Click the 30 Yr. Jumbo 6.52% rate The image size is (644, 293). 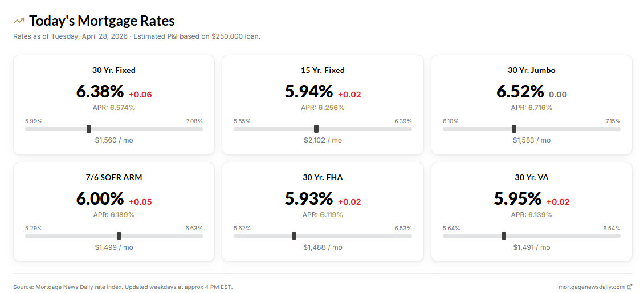520,91
